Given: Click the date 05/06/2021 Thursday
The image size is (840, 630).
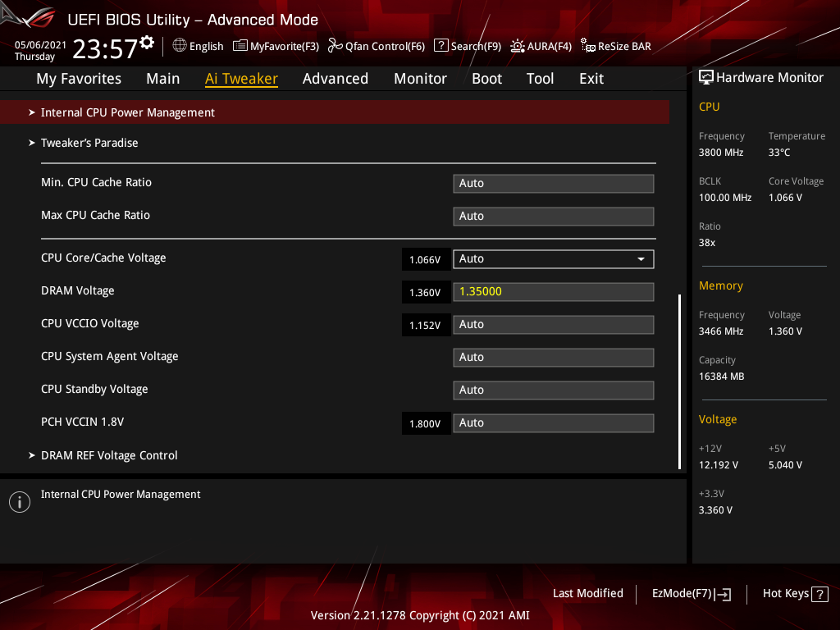Looking at the screenshot, I should click(40, 51).
